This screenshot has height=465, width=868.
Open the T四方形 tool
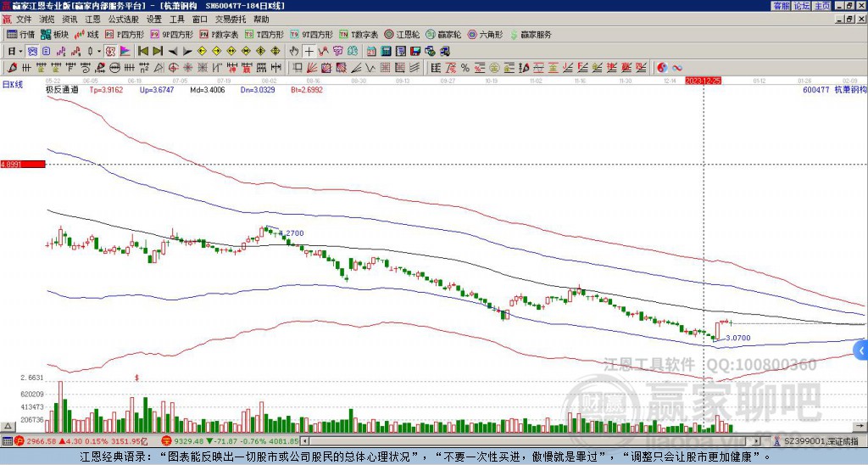coord(264,34)
